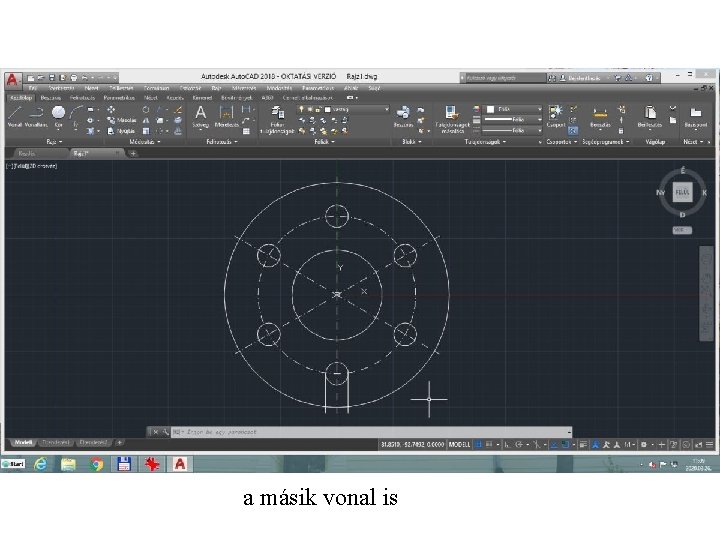Image resolution: width=720 pixels, height=540 pixels.
Task: Open the object color Fólia swatch dropdown
Action: tap(514, 109)
